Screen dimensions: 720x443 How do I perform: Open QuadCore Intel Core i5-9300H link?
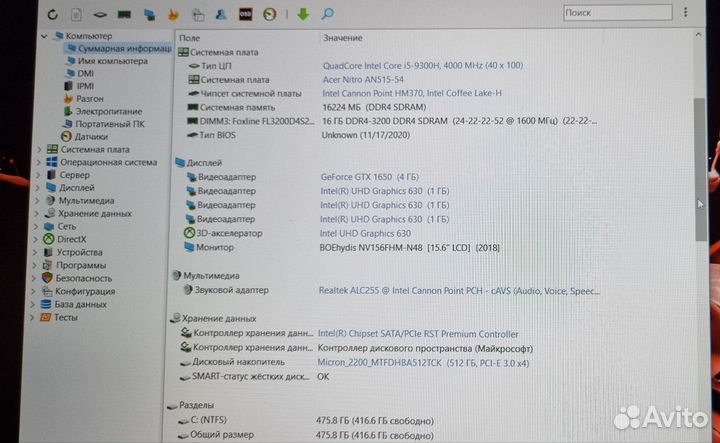[422, 66]
